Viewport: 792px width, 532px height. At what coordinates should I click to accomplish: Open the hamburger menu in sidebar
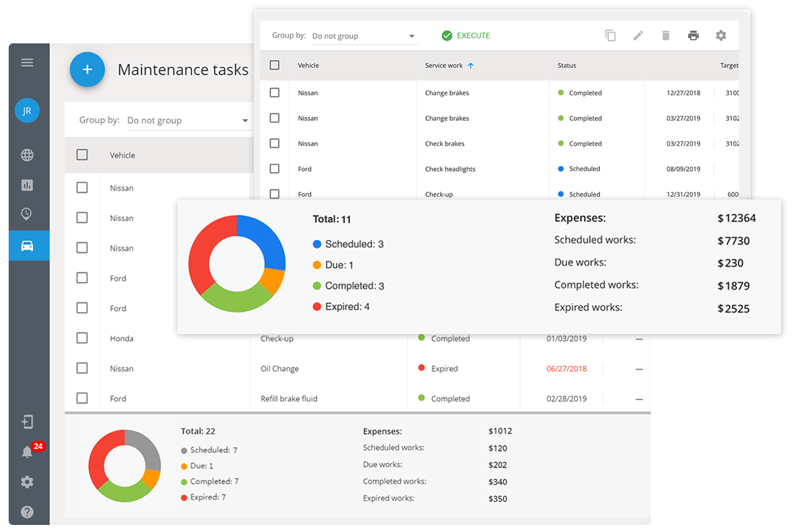pyautogui.click(x=27, y=63)
